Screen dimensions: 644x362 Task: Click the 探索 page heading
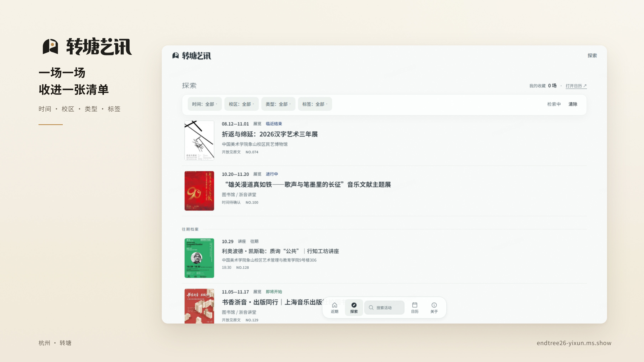(189, 86)
